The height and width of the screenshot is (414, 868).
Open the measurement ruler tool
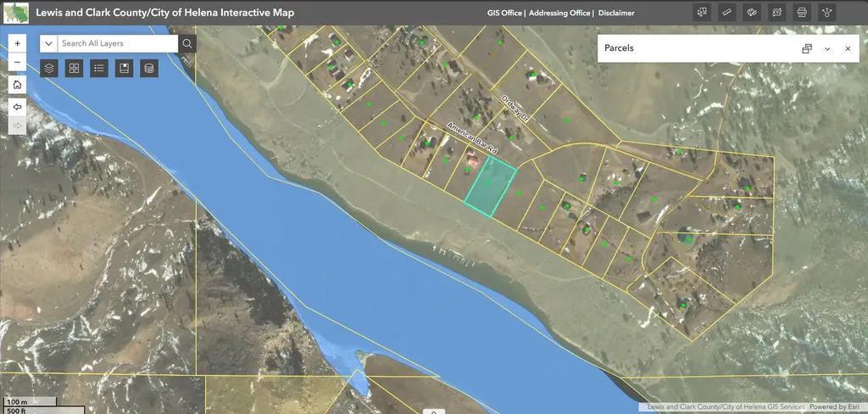click(x=726, y=12)
